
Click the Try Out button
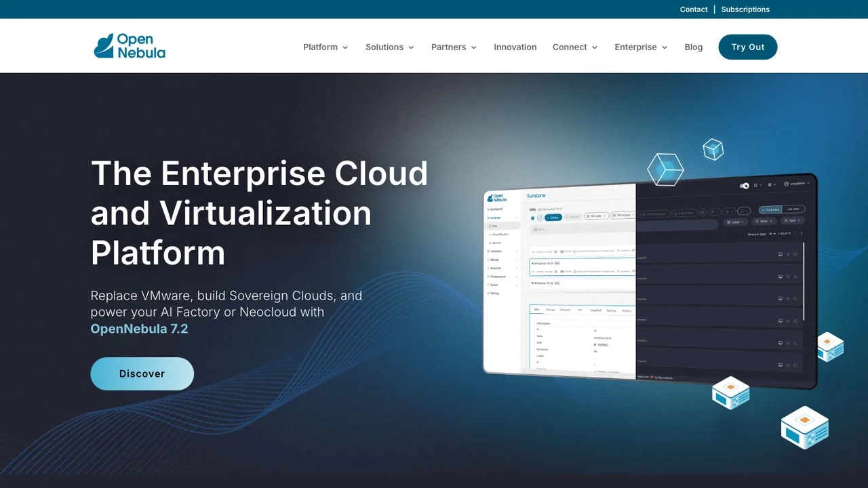(748, 47)
